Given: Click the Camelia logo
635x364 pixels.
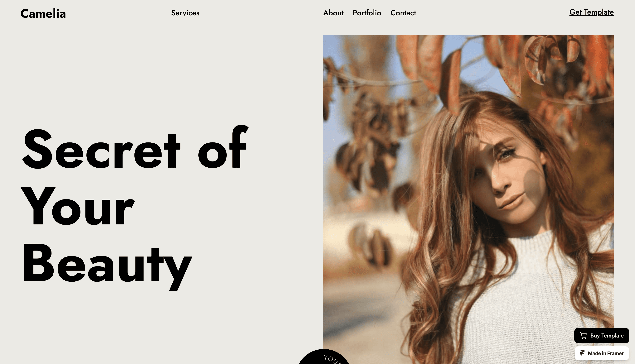Looking at the screenshot, I should (x=43, y=13).
